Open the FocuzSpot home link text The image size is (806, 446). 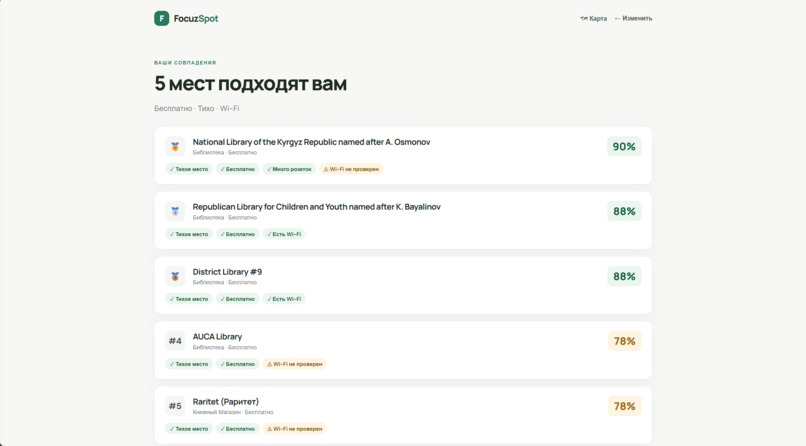click(196, 18)
